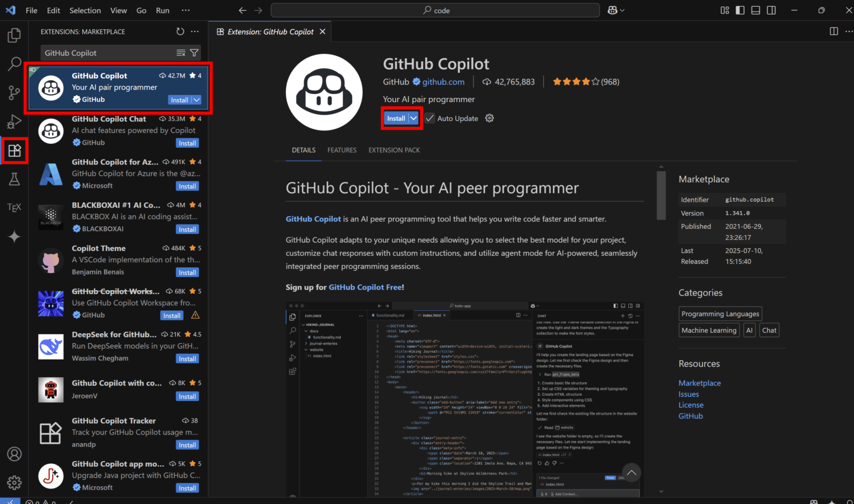
Task: Select the TeX sidebar view
Action: tap(14, 207)
